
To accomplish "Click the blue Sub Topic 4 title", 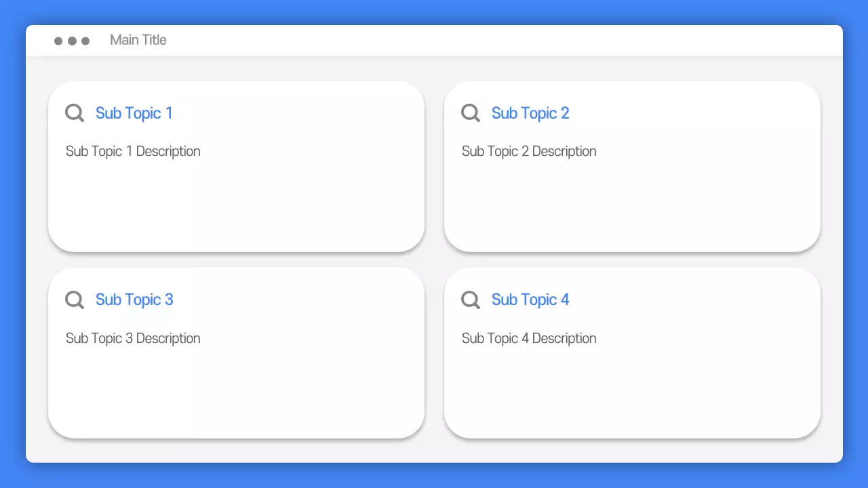I will point(530,300).
